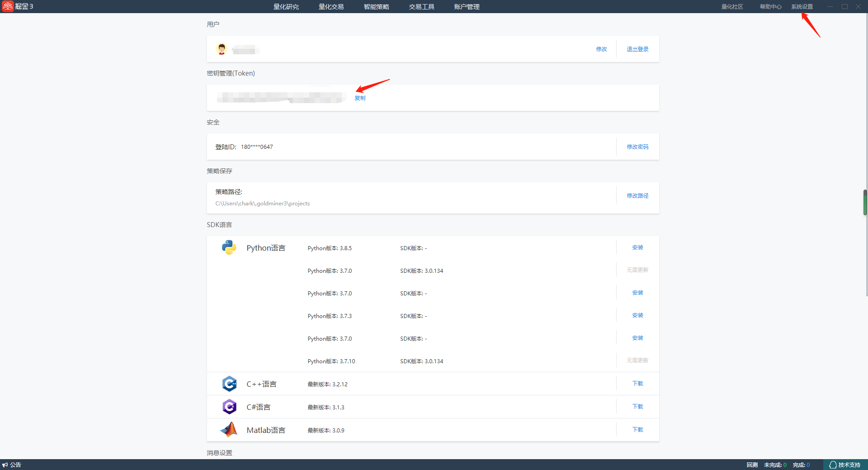The image size is (868, 470).
Task: Open the 交易工具 menu
Action: point(422,7)
